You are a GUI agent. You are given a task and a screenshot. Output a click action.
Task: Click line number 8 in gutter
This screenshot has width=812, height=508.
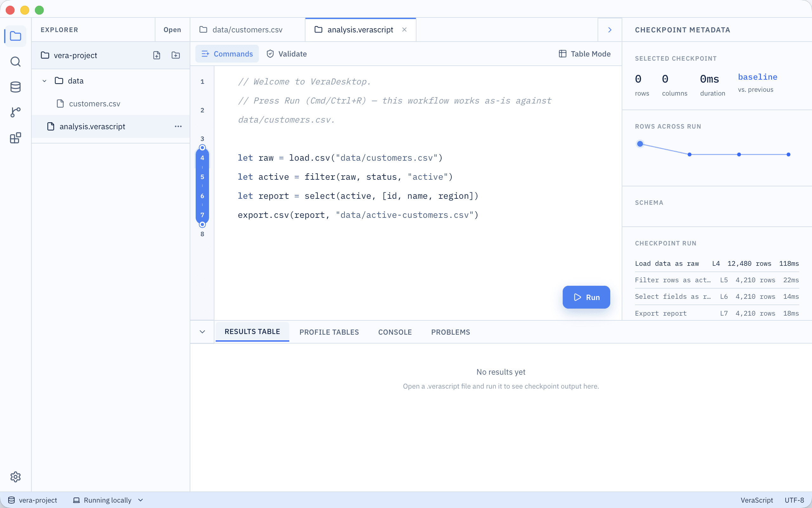pos(202,234)
